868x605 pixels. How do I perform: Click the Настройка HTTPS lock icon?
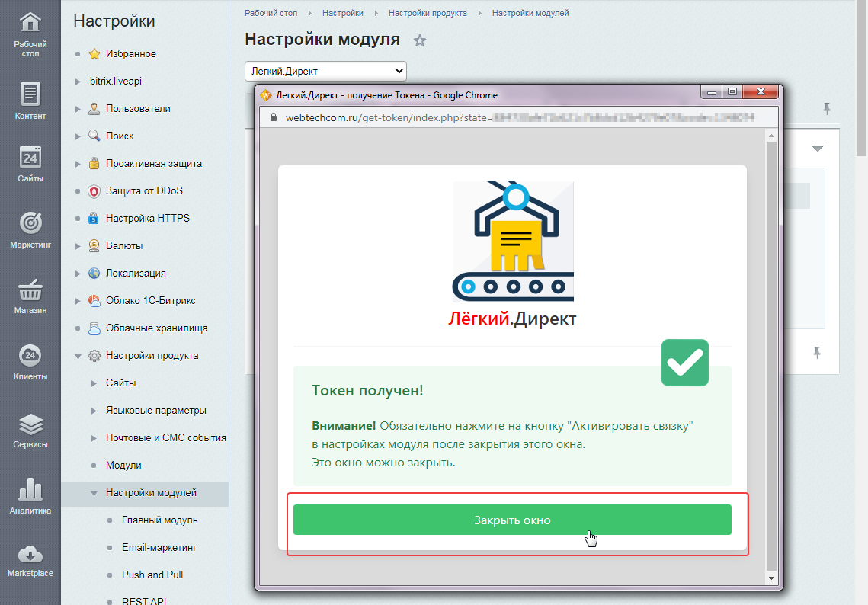pyautogui.click(x=94, y=218)
